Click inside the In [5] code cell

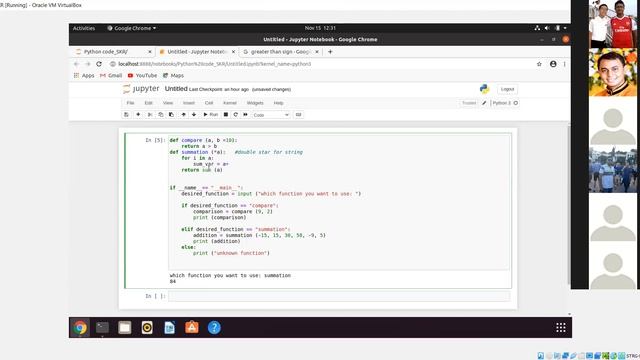coord(339,202)
